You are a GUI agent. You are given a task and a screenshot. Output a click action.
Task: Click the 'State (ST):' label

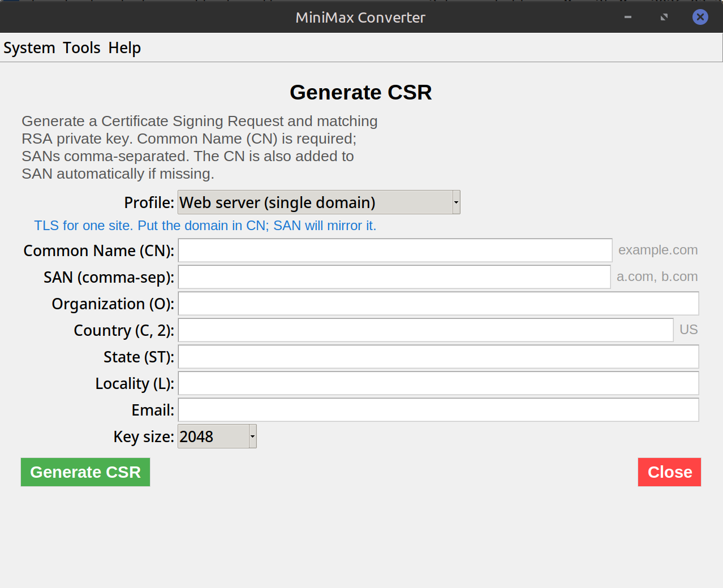click(139, 357)
